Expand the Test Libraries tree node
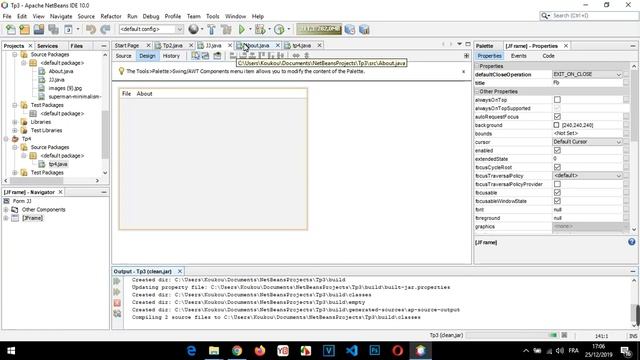 15,131
